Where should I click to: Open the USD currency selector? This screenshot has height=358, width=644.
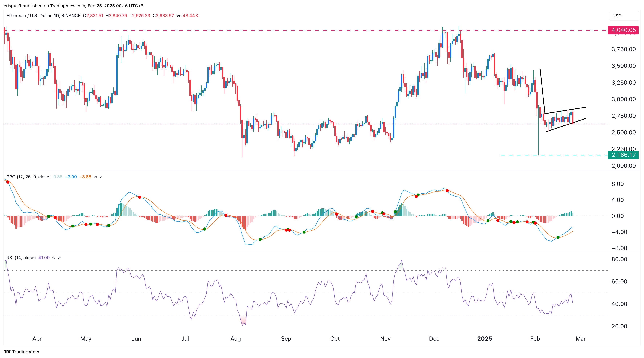[x=624, y=16]
